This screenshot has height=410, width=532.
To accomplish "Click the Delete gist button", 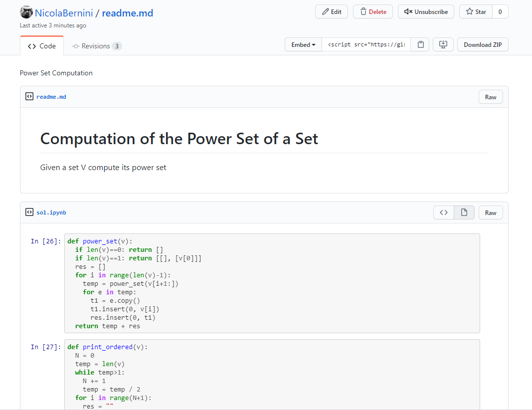I will point(373,11).
